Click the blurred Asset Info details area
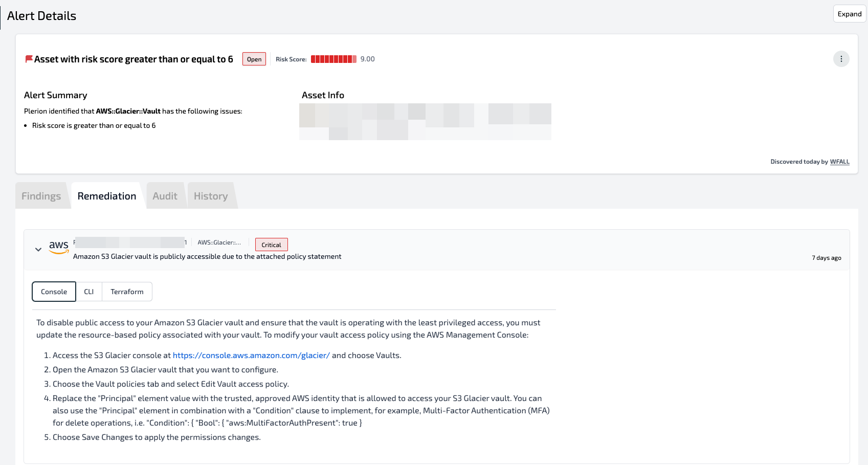Screen dimensions: 868x465 click(x=425, y=122)
